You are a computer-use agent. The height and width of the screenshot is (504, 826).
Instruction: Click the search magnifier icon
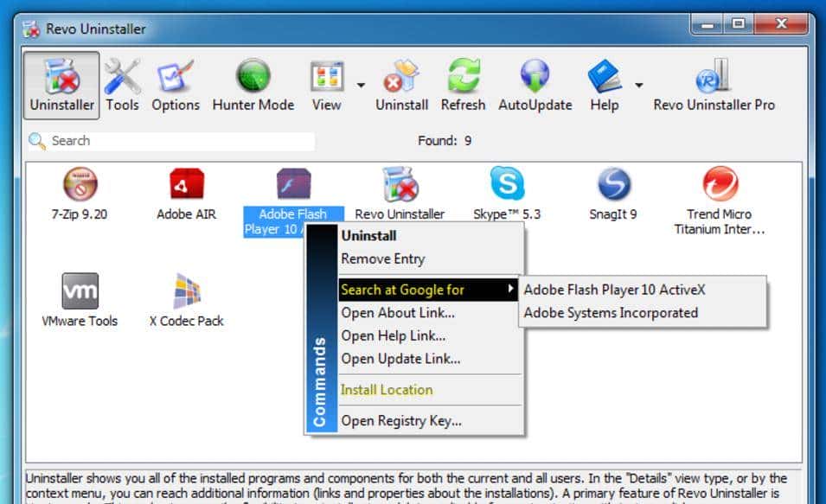pos(37,141)
